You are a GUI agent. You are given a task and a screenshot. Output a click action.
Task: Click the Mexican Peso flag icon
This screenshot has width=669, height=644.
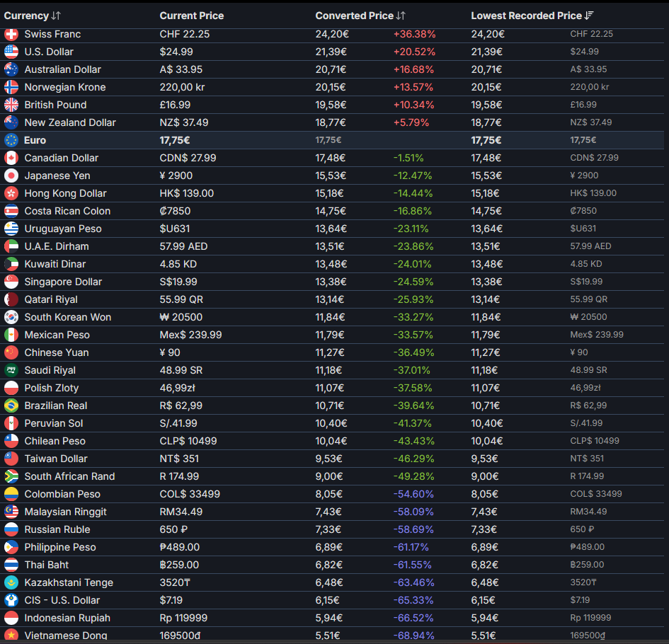coord(11,335)
